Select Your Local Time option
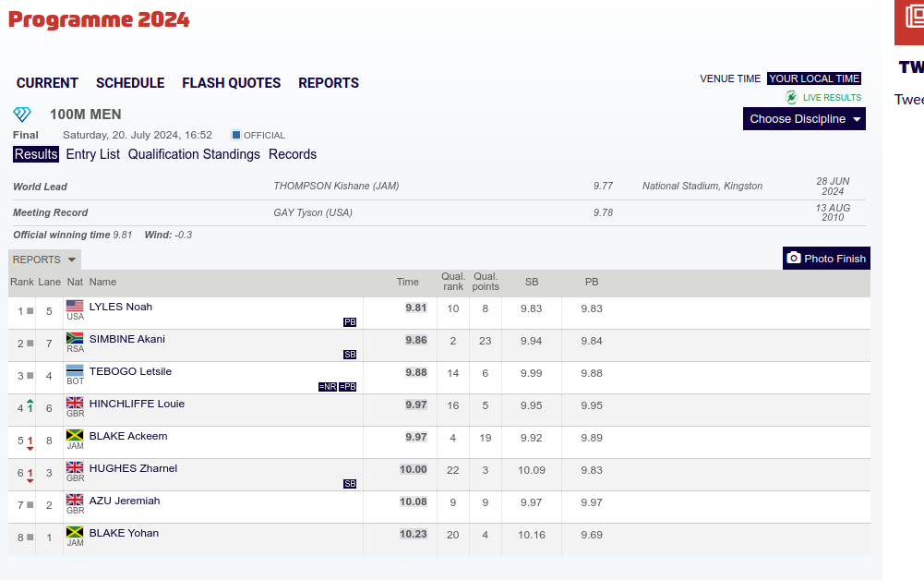This screenshot has height=580, width=924. 814,79
